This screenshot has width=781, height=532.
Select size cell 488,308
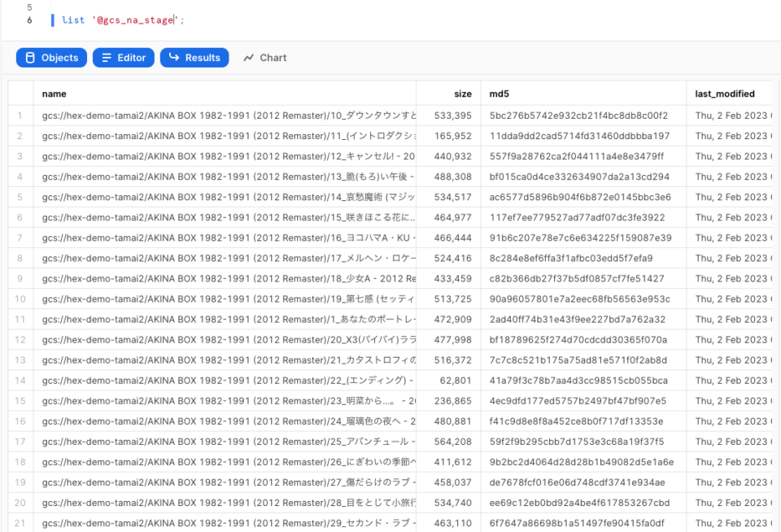click(448, 177)
